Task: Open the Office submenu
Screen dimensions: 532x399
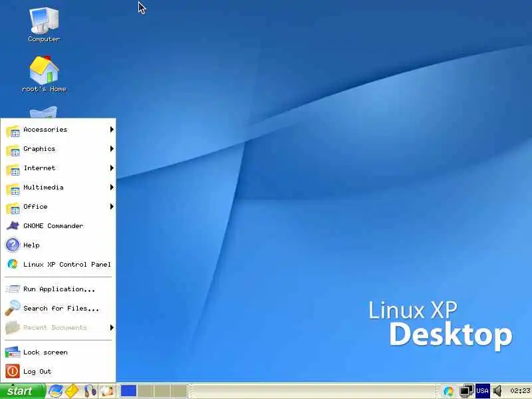Action: 59,207
